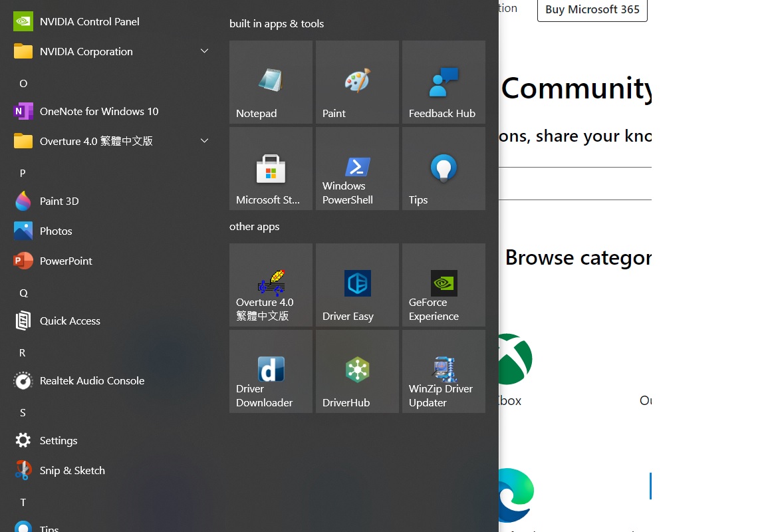
Task: Jump to letter O section header
Action: click(23, 84)
